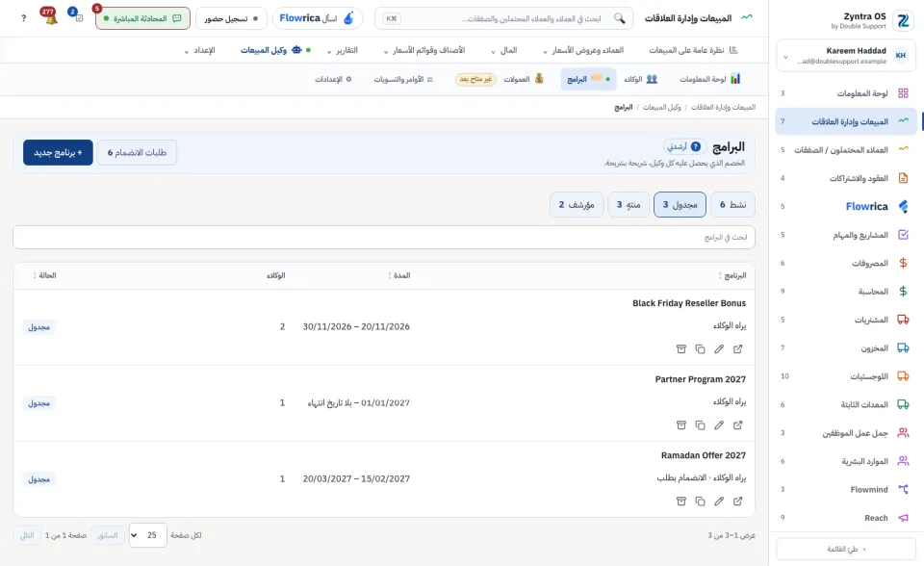Click the أرشدني guide button
Image resolution: width=924 pixels, height=566 pixels.
(684, 146)
